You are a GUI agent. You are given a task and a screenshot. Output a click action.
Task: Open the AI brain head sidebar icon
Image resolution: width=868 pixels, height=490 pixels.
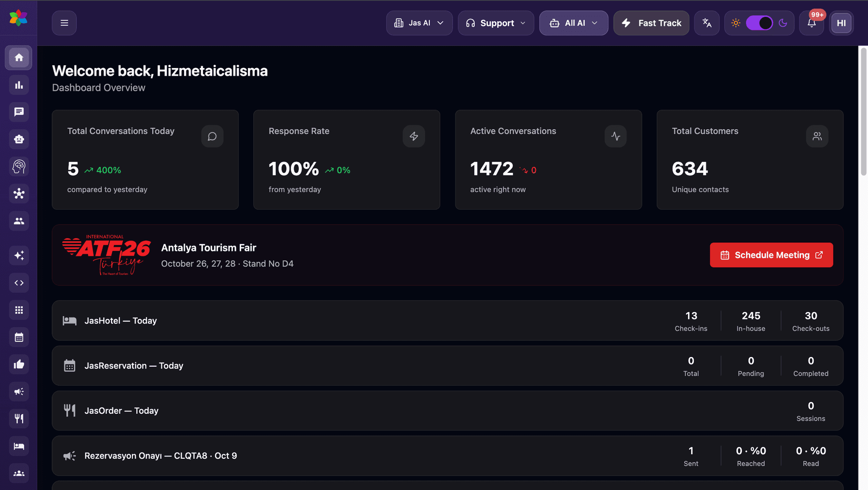[x=19, y=167]
